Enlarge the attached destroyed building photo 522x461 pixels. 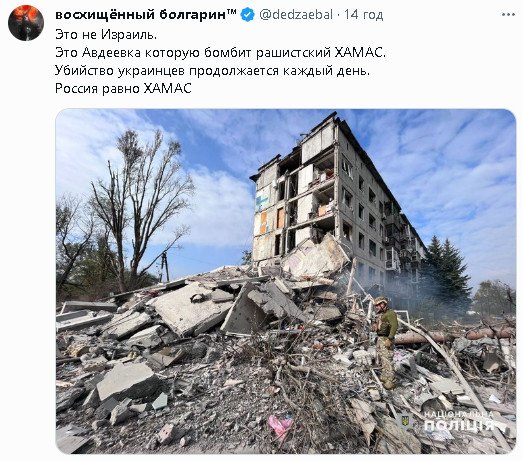pos(286,281)
